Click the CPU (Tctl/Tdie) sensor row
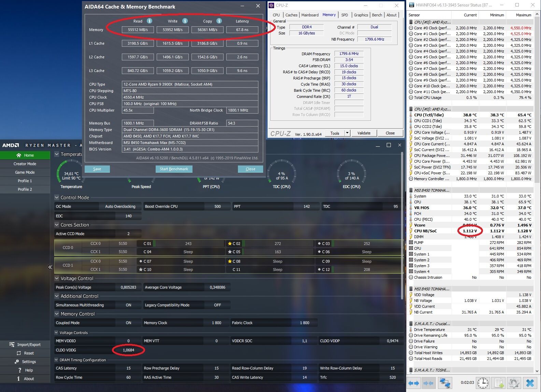Screen dimensions: 541x392 point(471,115)
